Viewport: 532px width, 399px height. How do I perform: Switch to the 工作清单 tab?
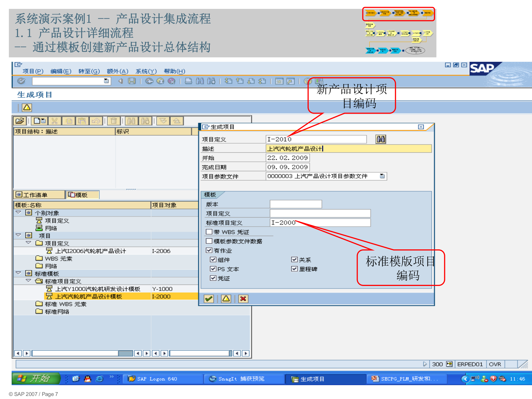click(39, 195)
